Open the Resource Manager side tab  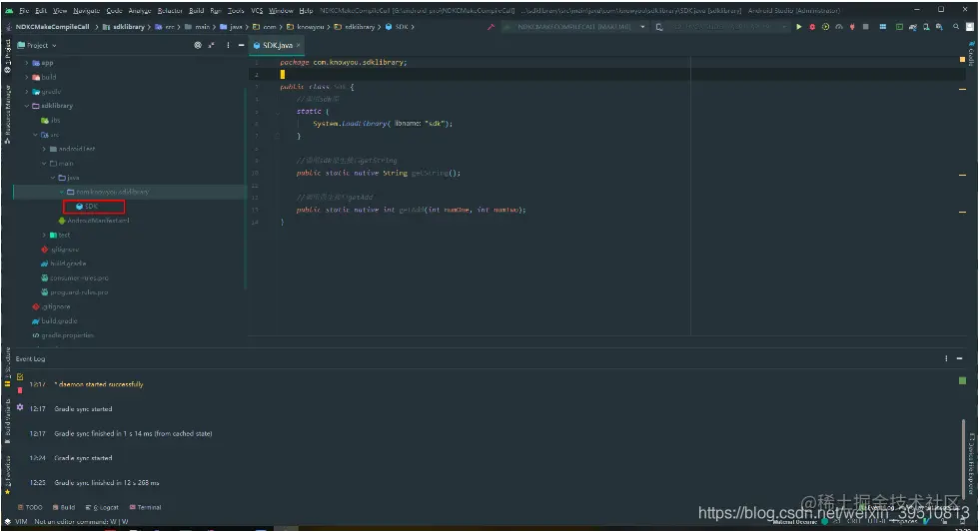coord(8,116)
